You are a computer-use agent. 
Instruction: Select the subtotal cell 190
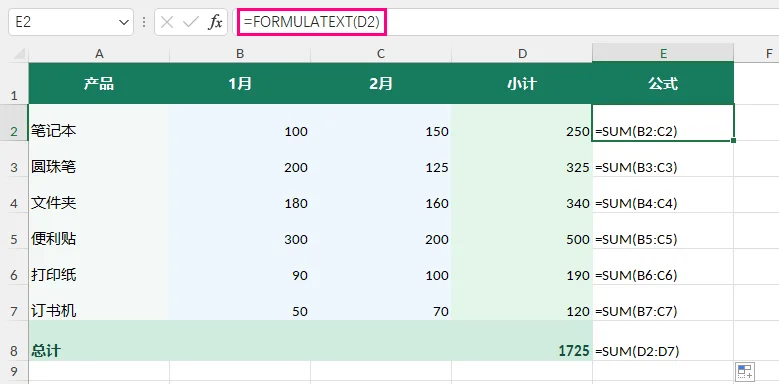pyautogui.click(x=522, y=267)
